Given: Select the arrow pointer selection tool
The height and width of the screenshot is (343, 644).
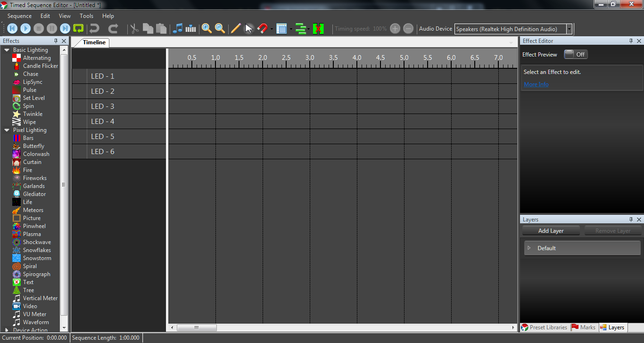Looking at the screenshot, I should click(249, 29).
